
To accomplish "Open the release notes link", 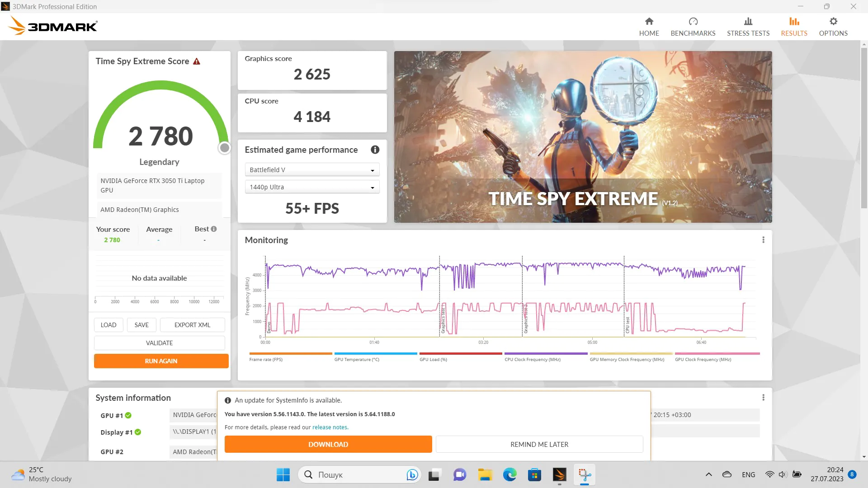I will tap(330, 427).
